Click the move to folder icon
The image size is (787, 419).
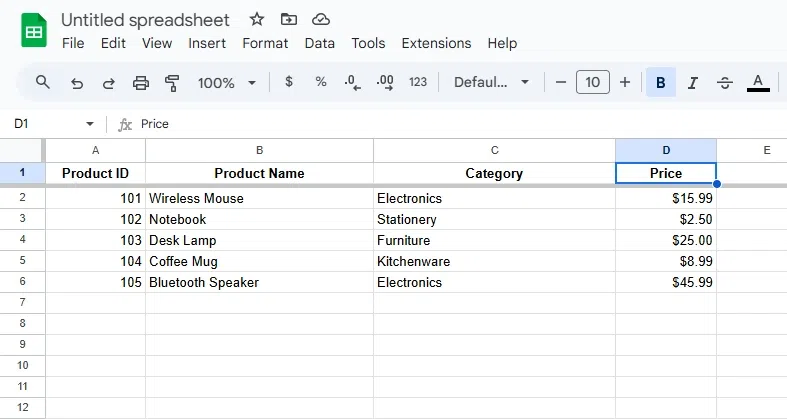(x=289, y=19)
